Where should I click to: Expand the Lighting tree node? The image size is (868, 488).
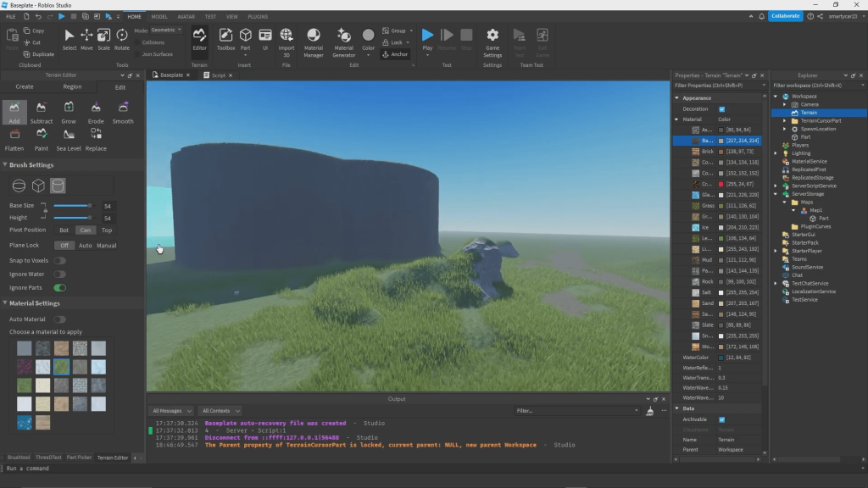pos(776,153)
